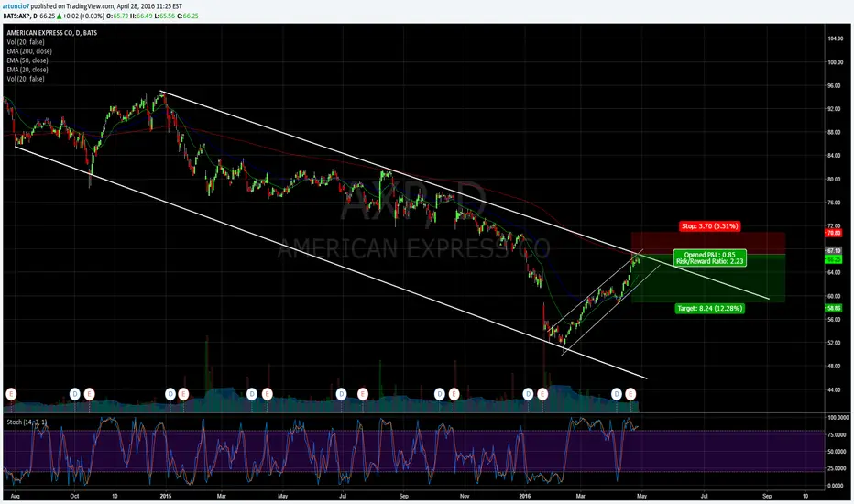Click the 67.10 price tag on axis
Viewport: 854px width, 504px height.
834,251
